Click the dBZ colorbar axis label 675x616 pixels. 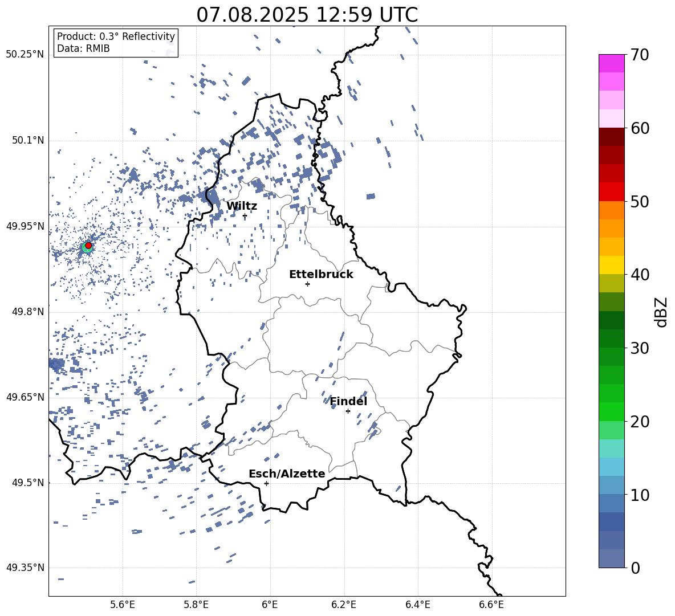pyautogui.click(x=662, y=312)
